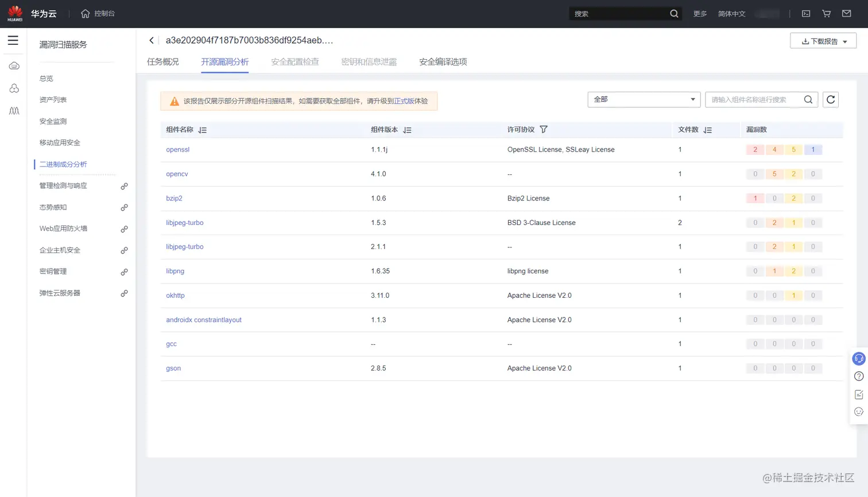868x497 pixels.
Task: Open the bzip2 component link
Action: [174, 199]
